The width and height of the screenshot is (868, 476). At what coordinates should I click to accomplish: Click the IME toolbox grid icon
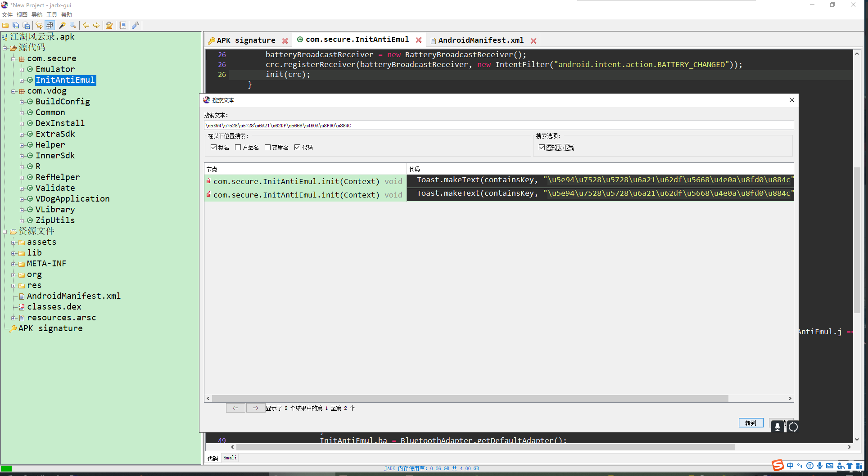859,466
